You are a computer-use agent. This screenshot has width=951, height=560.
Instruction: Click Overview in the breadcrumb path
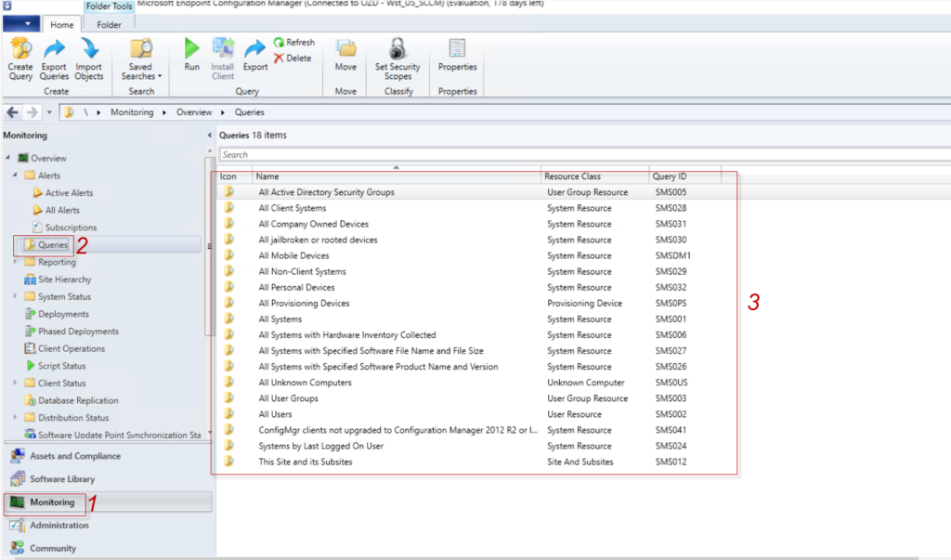tap(194, 112)
